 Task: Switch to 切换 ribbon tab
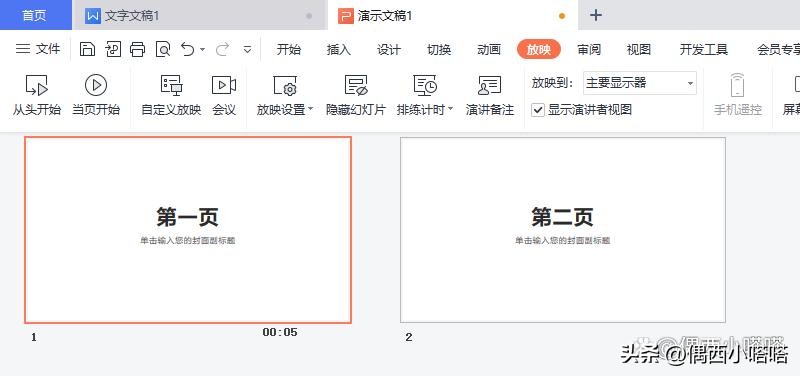point(439,49)
